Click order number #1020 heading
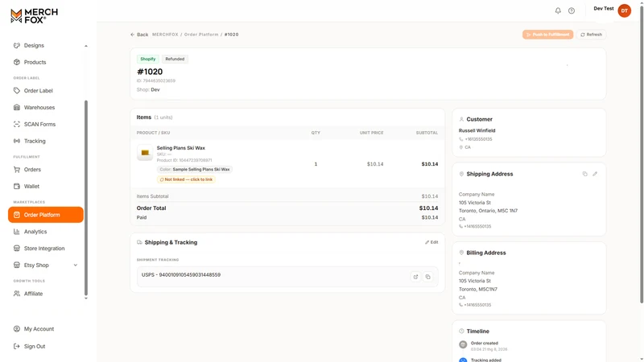 pos(150,72)
